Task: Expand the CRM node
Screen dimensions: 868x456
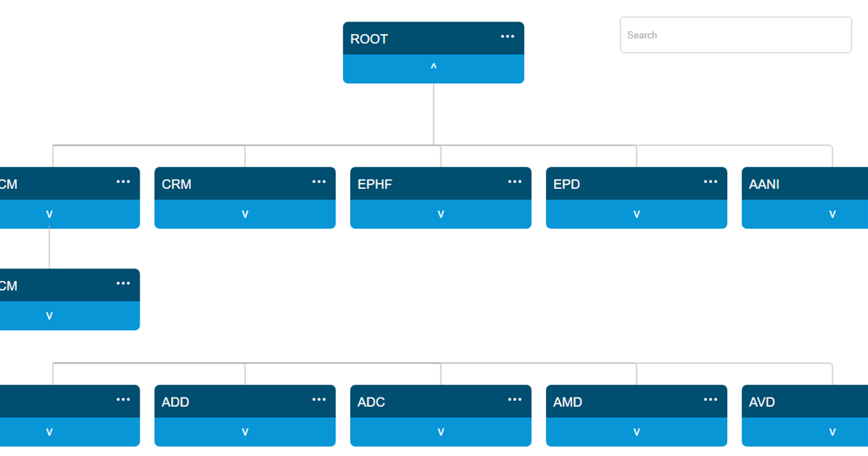Action: pos(245,214)
